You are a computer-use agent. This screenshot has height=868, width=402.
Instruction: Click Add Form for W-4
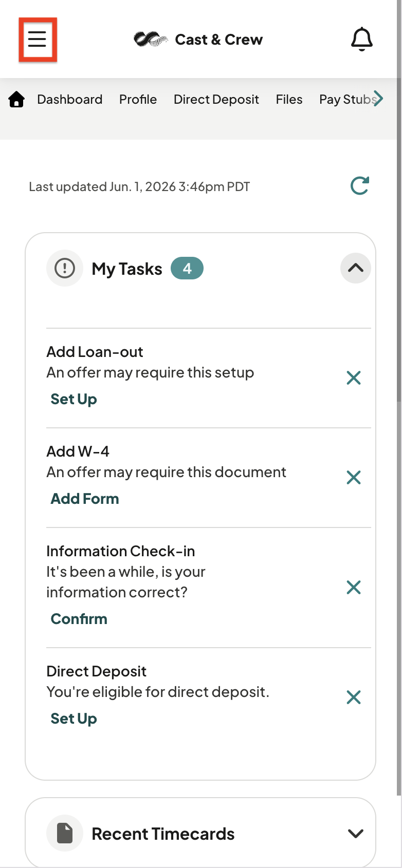pyautogui.click(x=85, y=499)
